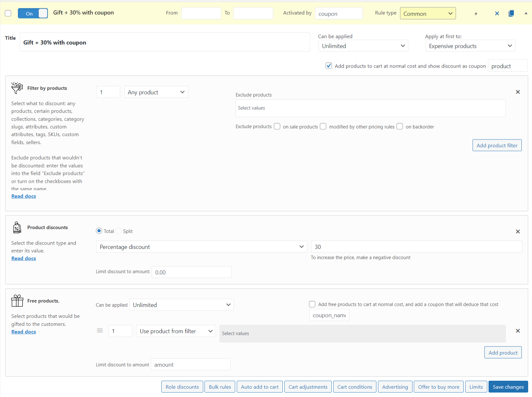Duplicate the rule with the copy icon

tap(511, 13)
